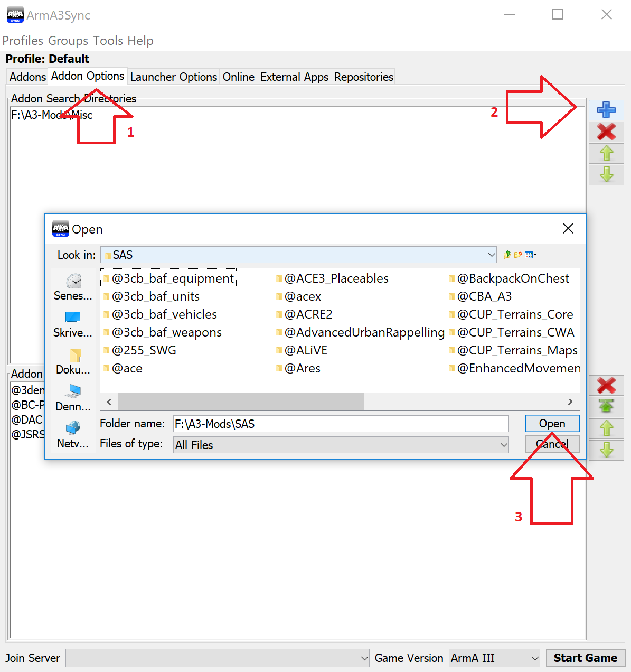Viewport: 631px width, 672px height.
Task: Click the blue plus add directory icon
Action: 606,110
